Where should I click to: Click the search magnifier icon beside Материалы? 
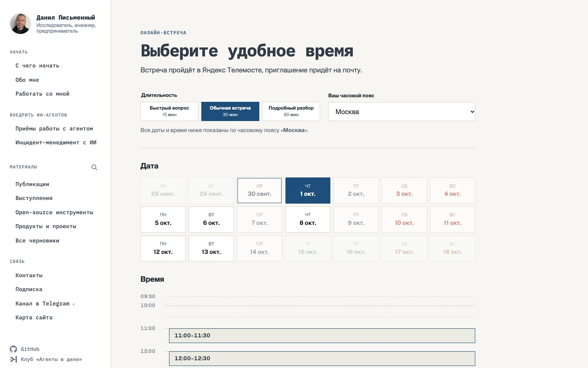[x=94, y=167]
